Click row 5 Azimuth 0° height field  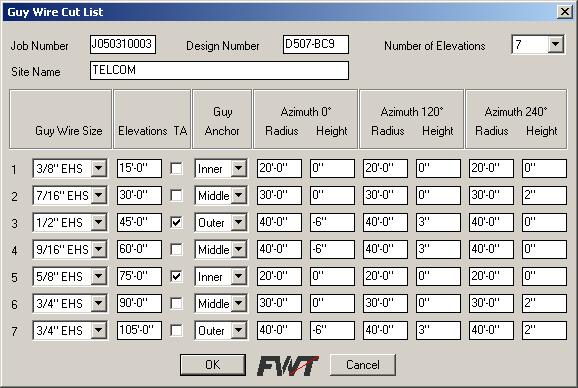[x=332, y=276]
